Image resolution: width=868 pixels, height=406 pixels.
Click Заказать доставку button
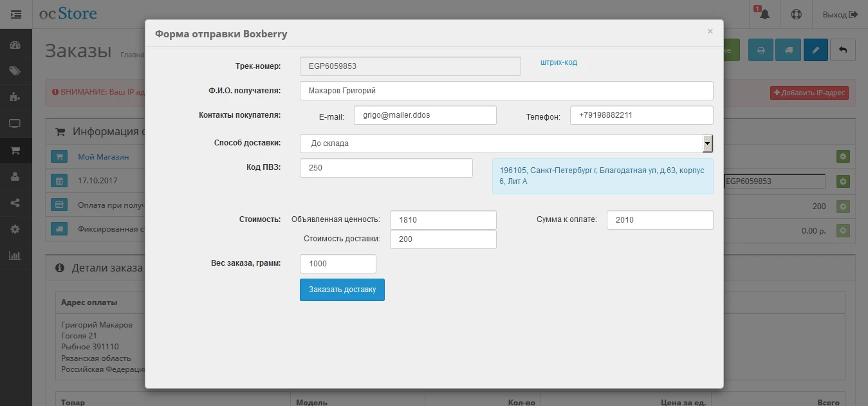342,290
